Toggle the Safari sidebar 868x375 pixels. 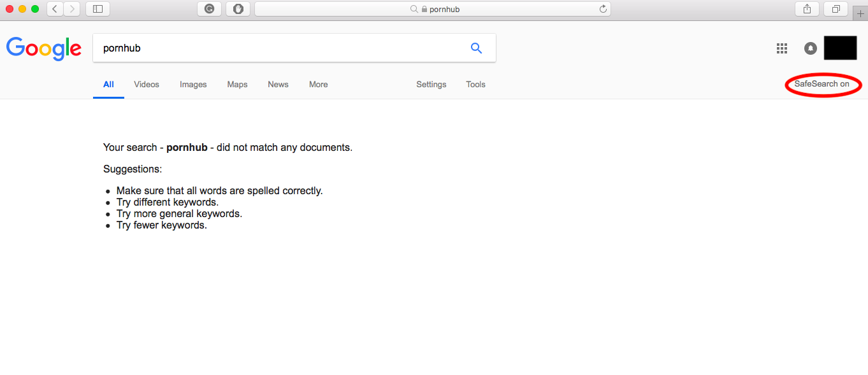coord(98,9)
